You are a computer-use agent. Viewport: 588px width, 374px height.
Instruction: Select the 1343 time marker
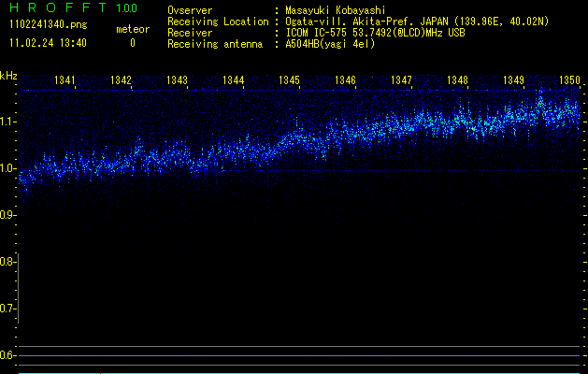click(x=178, y=81)
